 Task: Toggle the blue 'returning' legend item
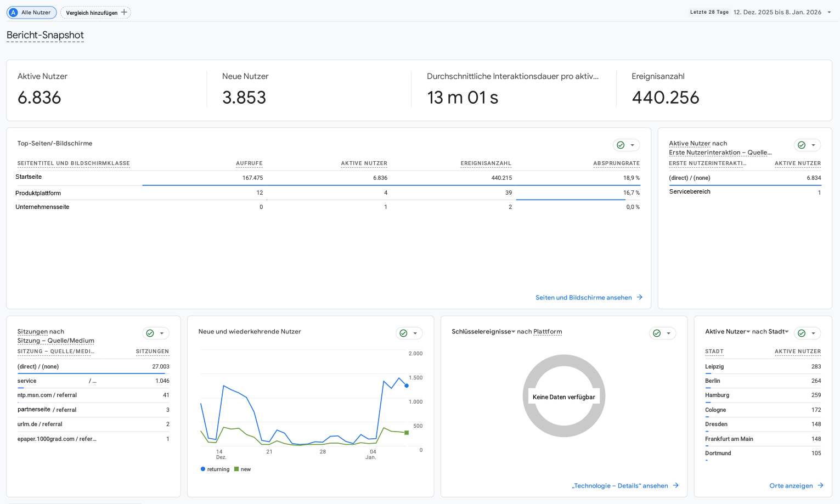point(215,469)
